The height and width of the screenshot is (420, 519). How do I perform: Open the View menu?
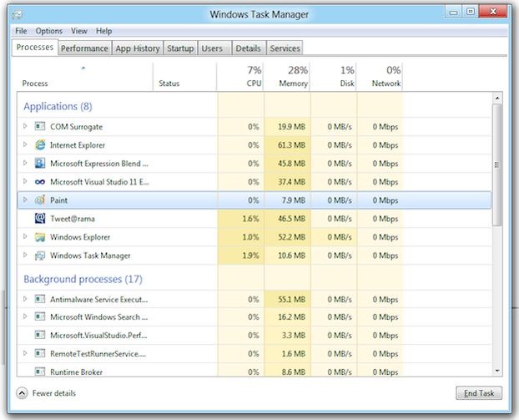pos(79,31)
